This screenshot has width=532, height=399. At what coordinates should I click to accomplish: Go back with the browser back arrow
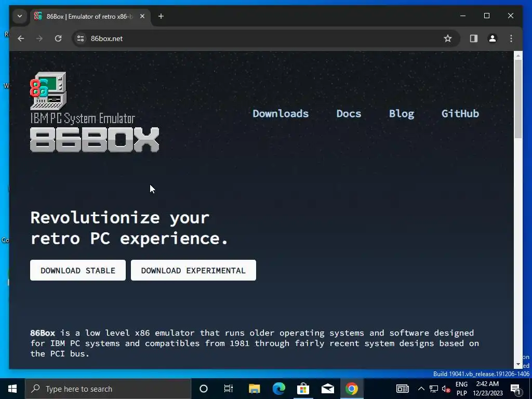pyautogui.click(x=21, y=38)
